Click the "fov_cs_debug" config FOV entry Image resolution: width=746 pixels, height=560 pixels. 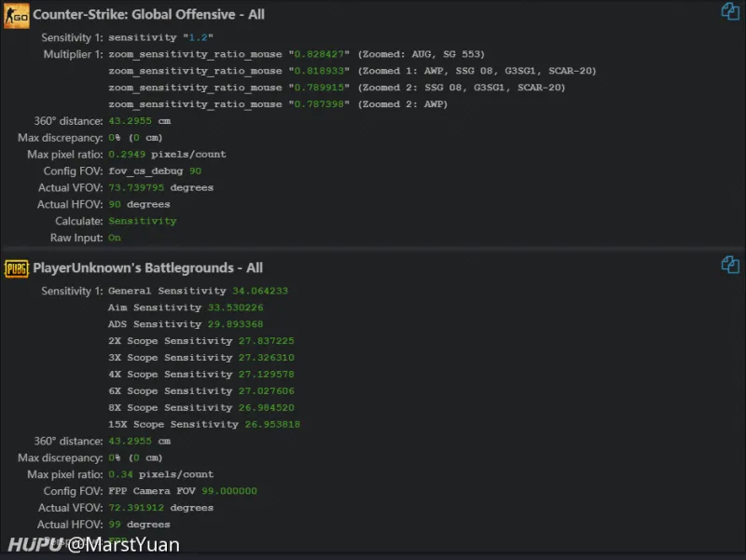pos(155,171)
